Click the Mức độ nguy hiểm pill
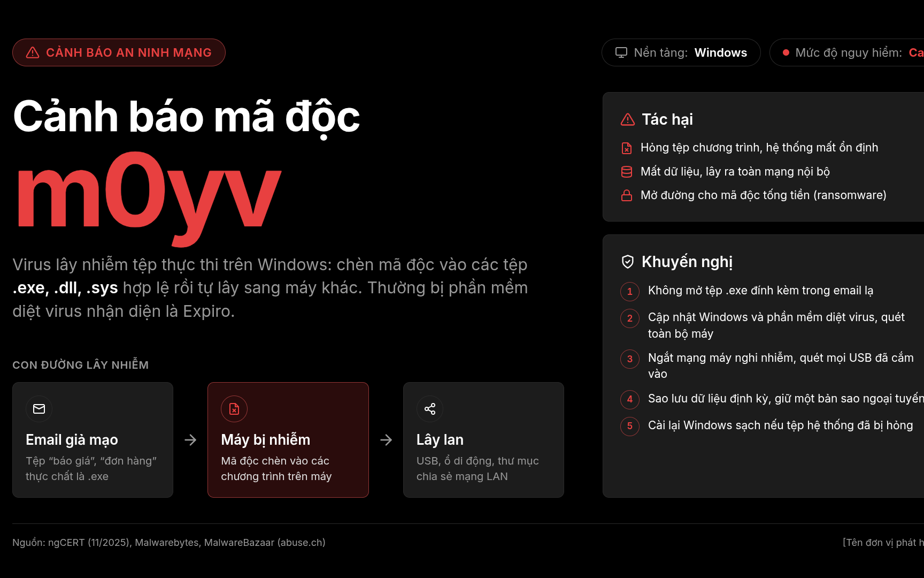This screenshot has width=924, height=578. click(847, 52)
